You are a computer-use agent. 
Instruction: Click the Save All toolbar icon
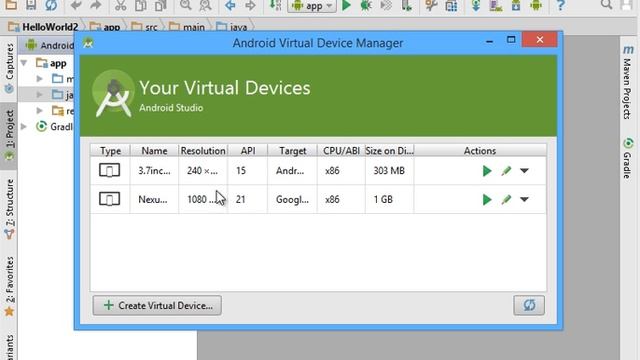(31, 4)
